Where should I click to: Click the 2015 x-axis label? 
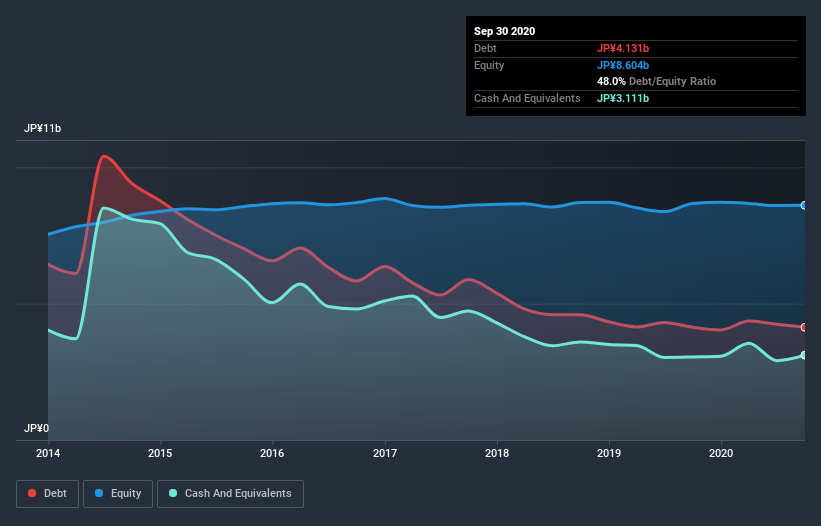click(x=160, y=453)
